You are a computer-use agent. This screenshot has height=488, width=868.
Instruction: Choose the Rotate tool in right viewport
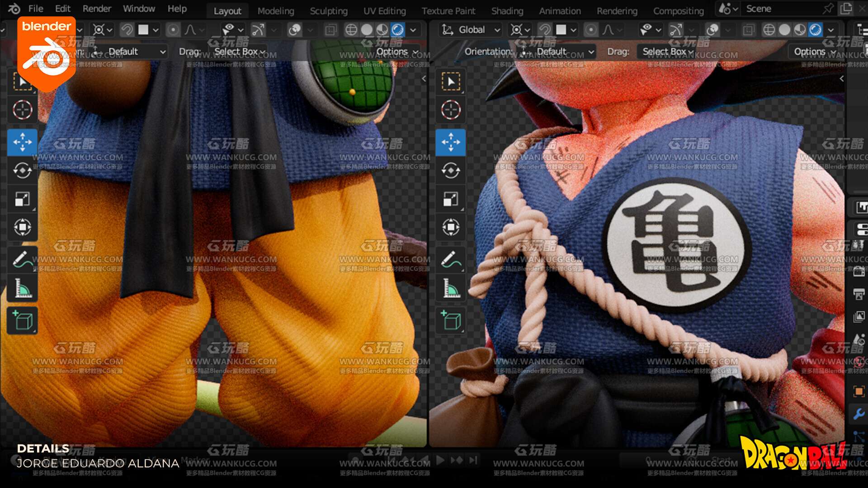pos(451,171)
